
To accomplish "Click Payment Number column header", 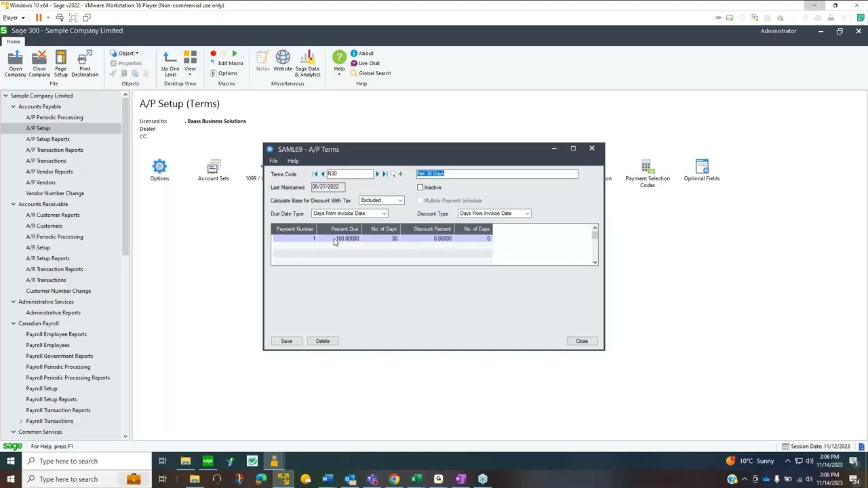I will coord(294,229).
